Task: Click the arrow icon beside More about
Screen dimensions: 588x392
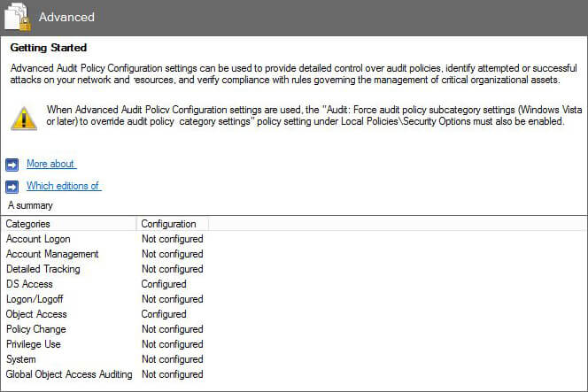Action: [x=12, y=165]
